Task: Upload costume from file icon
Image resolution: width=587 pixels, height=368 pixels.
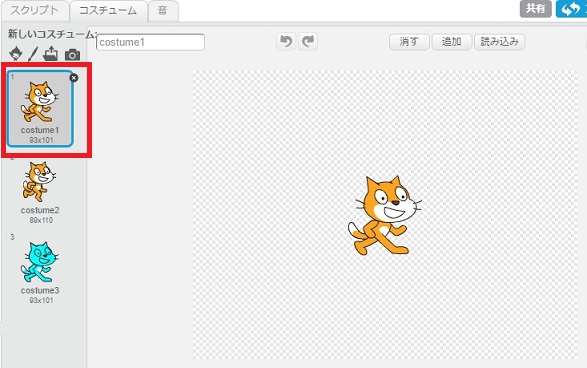Action: pyautogui.click(x=51, y=54)
